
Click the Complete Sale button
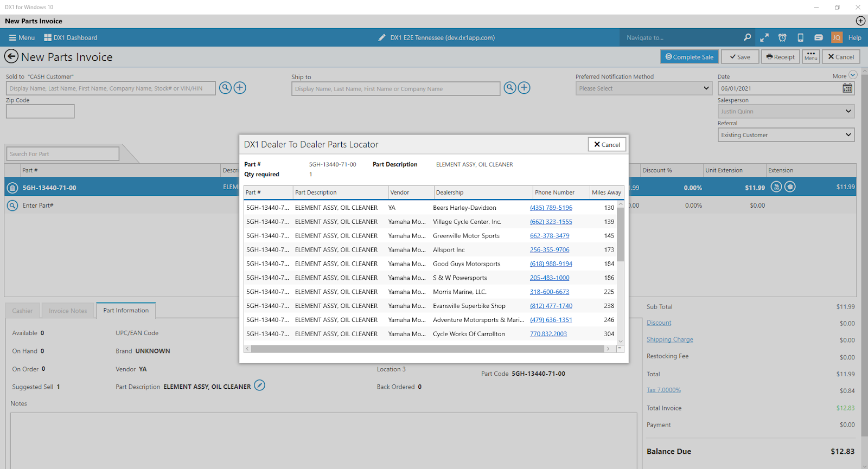coord(690,56)
